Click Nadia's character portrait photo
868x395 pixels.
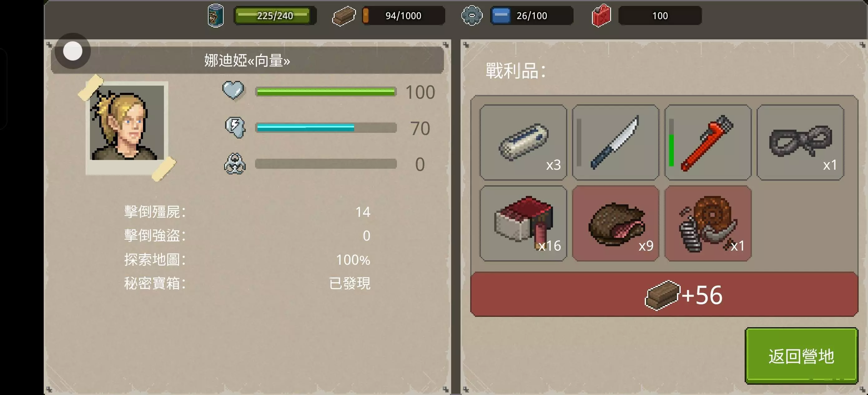pos(127,128)
